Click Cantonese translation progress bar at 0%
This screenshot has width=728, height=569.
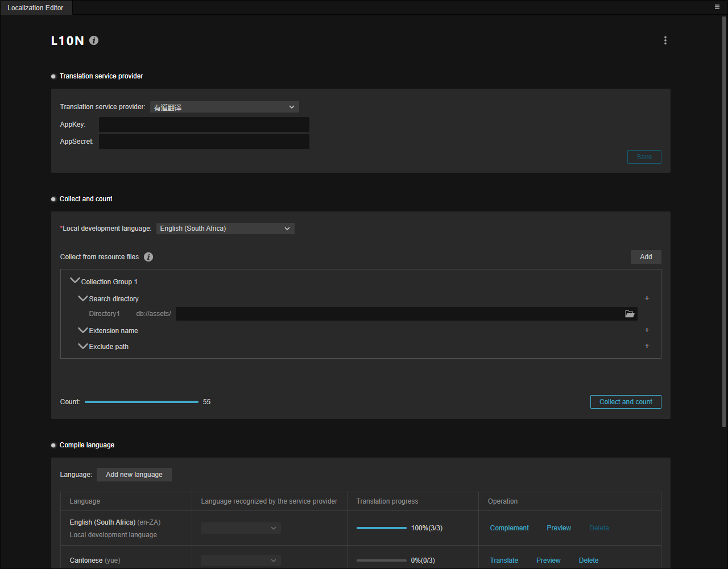coord(382,560)
